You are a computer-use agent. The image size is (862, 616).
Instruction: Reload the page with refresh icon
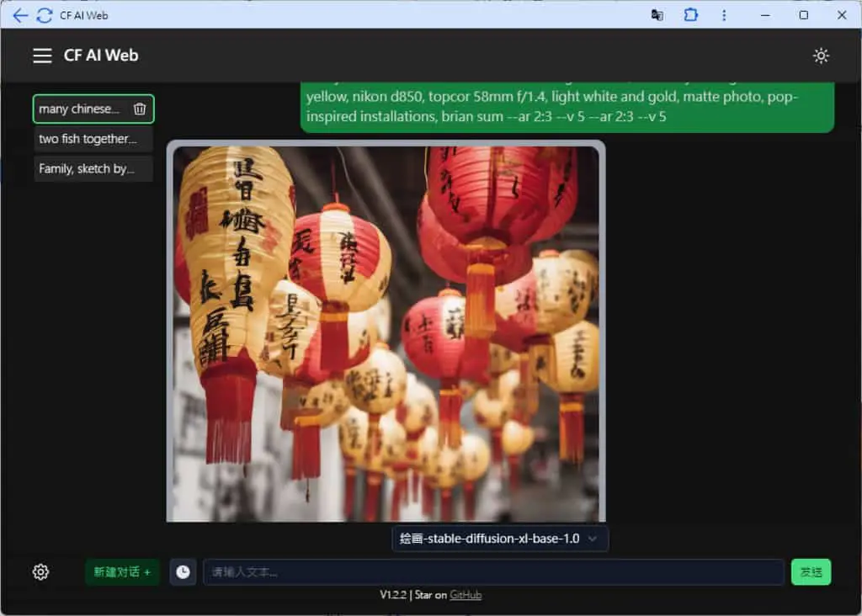pyautogui.click(x=44, y=15)
